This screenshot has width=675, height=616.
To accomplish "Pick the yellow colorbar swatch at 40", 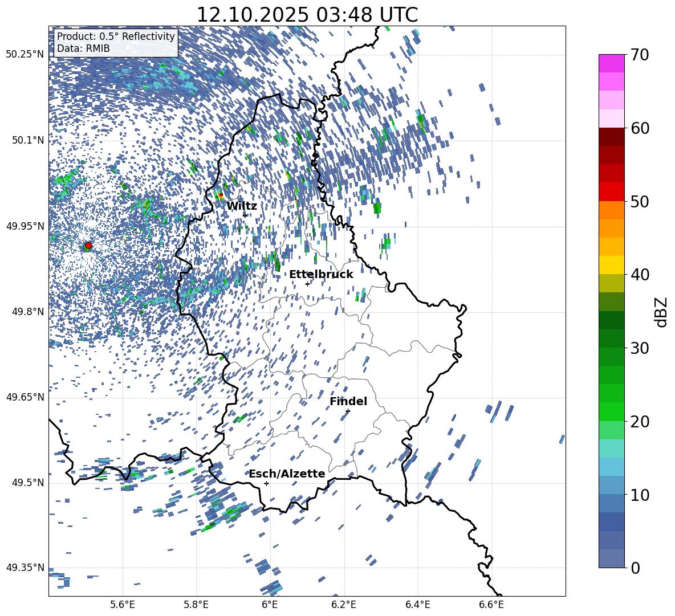I will pyautogui.click(x=612, y=265).
